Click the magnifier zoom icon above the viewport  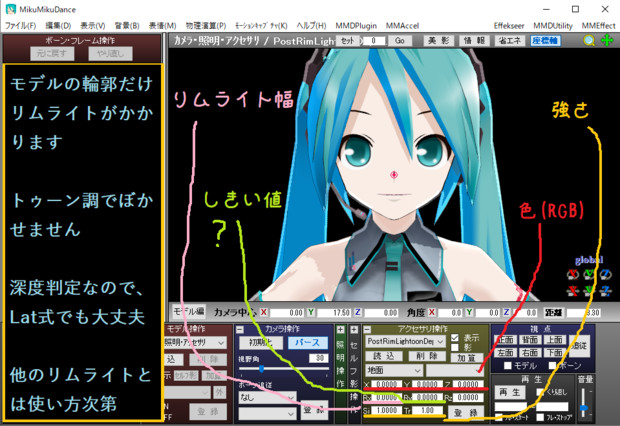point(589,40)
